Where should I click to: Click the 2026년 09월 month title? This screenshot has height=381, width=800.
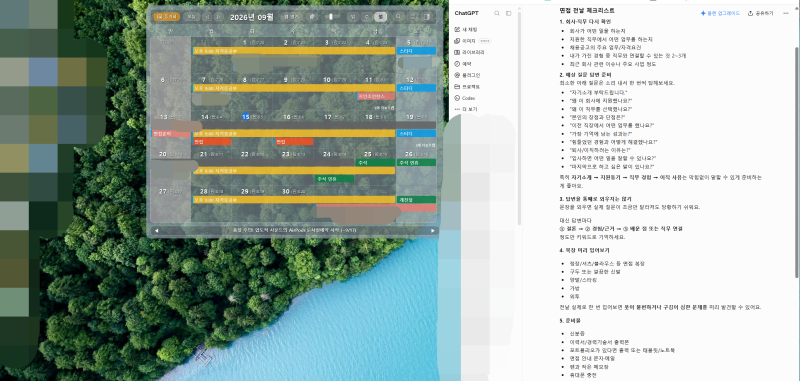[x=252, y=17]
